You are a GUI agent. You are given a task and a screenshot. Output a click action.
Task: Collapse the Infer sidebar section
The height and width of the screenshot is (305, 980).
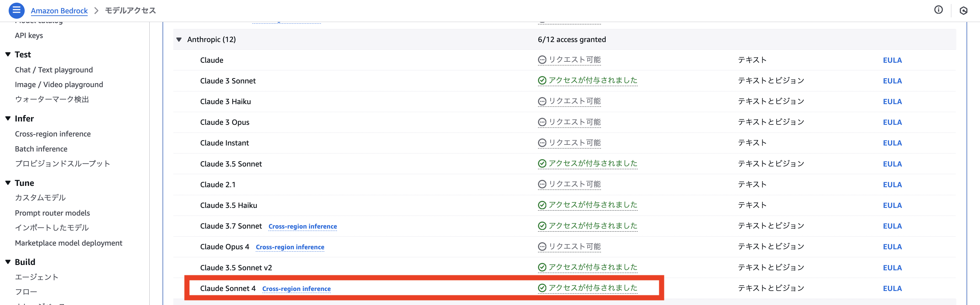click(x=8, y=118)
